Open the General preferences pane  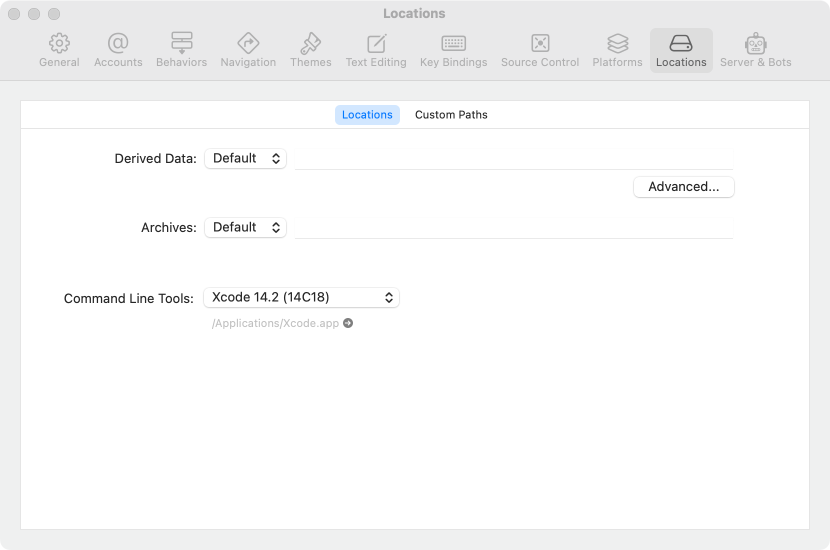pyautogui.click(x=59, y=50)
